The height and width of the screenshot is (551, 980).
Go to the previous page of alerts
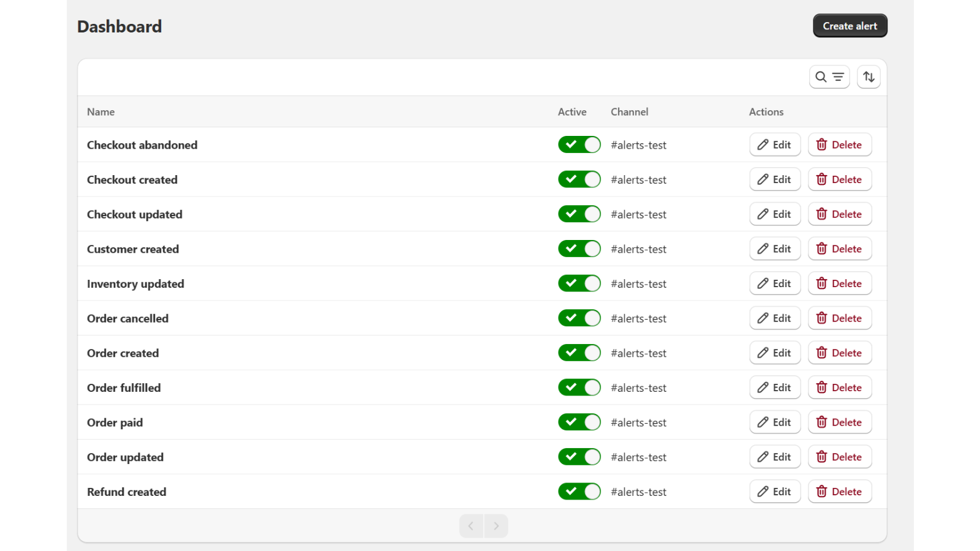click(470, 525)
